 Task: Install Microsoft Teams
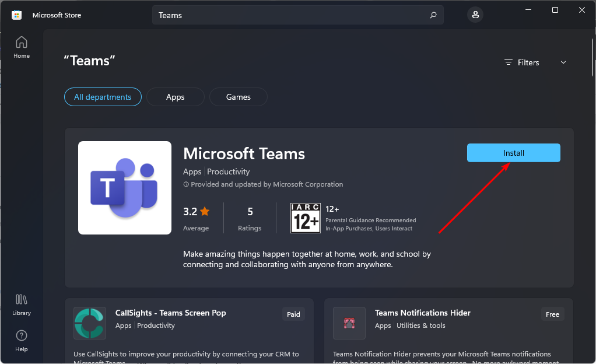coord(513,152)
